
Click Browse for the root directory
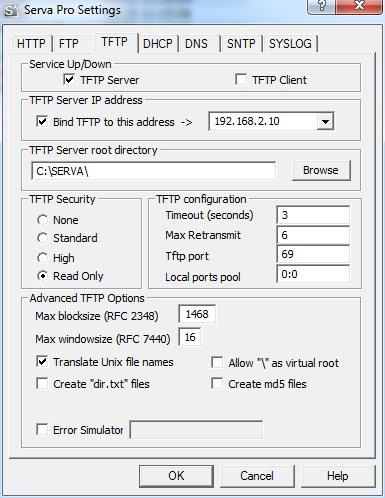click(321, 170)
